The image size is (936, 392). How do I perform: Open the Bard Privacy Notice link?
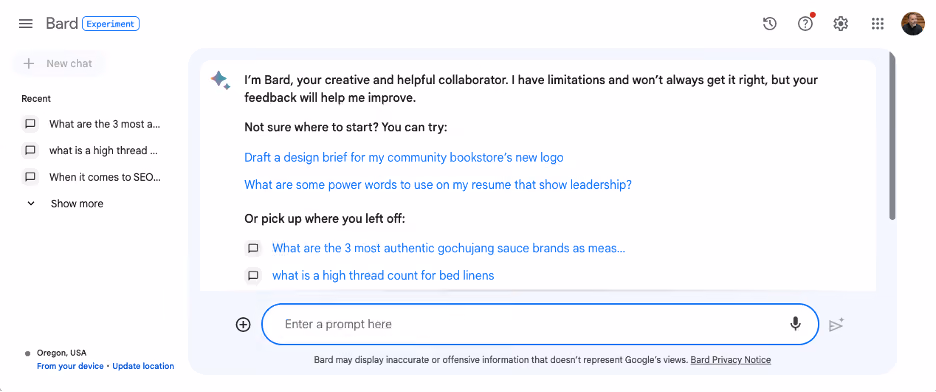point(731,360)
